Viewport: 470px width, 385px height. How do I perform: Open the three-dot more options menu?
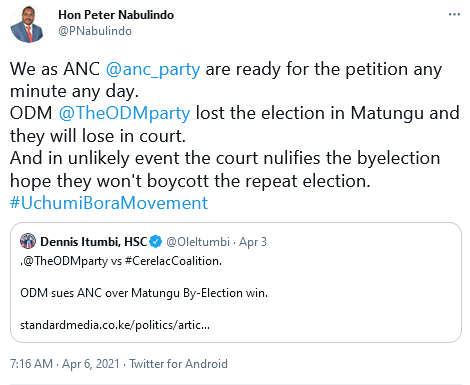coord(454,14)
